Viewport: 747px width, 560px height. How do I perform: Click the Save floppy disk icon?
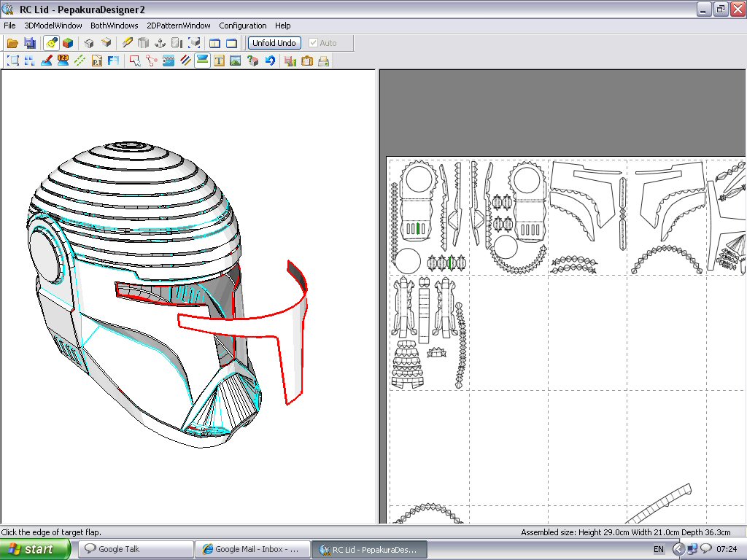point(29,43)
